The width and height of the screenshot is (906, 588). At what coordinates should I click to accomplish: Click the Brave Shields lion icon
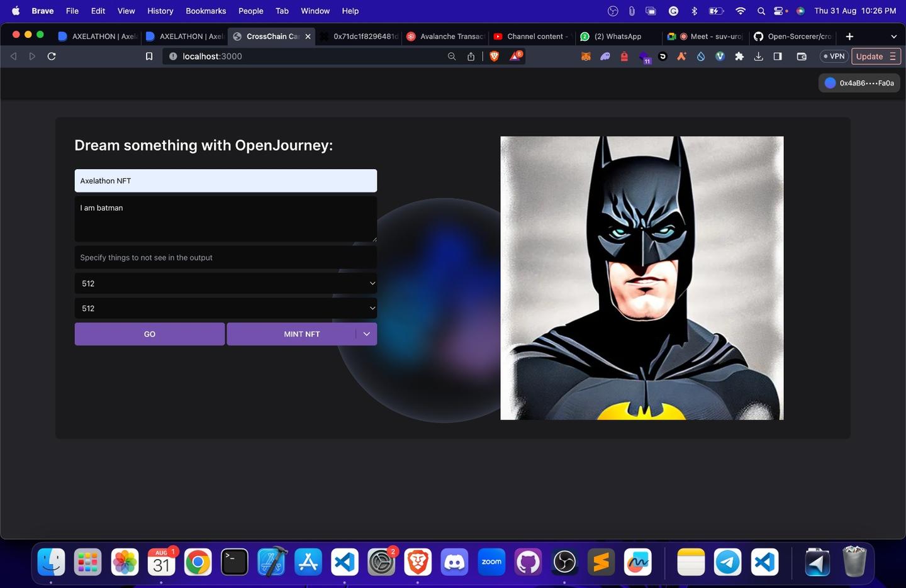point(495,57)
